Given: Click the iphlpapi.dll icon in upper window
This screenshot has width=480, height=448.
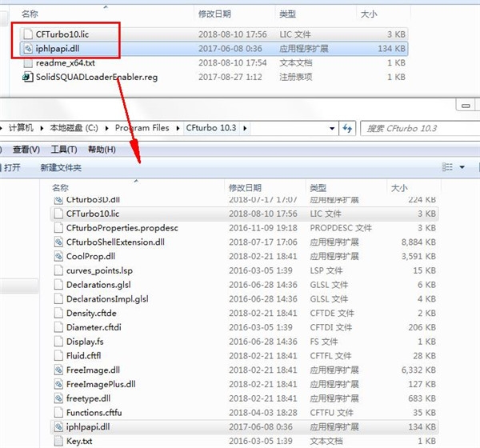Looking at the screenshot, I should pyautogui.click(x=28, y=48).
